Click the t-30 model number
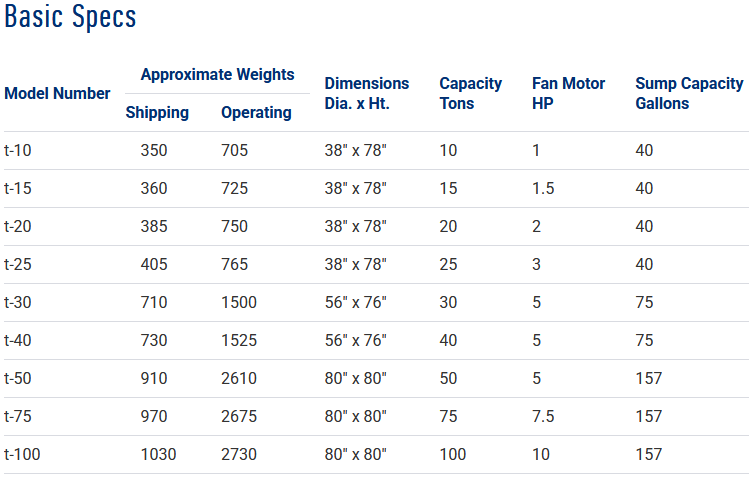This screenshot has width=749, height=498. click(18, 302)
